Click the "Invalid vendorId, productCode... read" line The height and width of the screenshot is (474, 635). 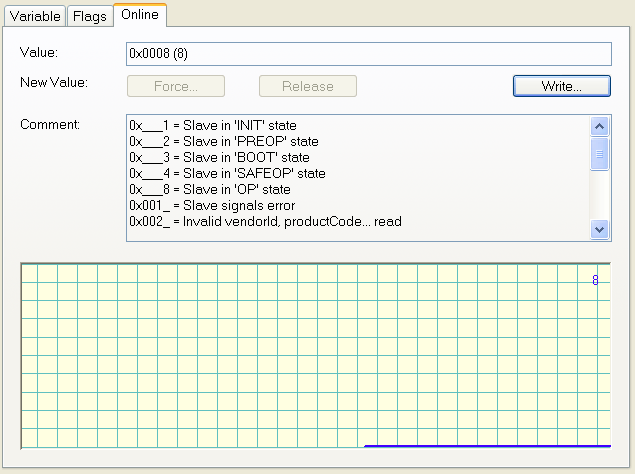click(x=266, y=222)
